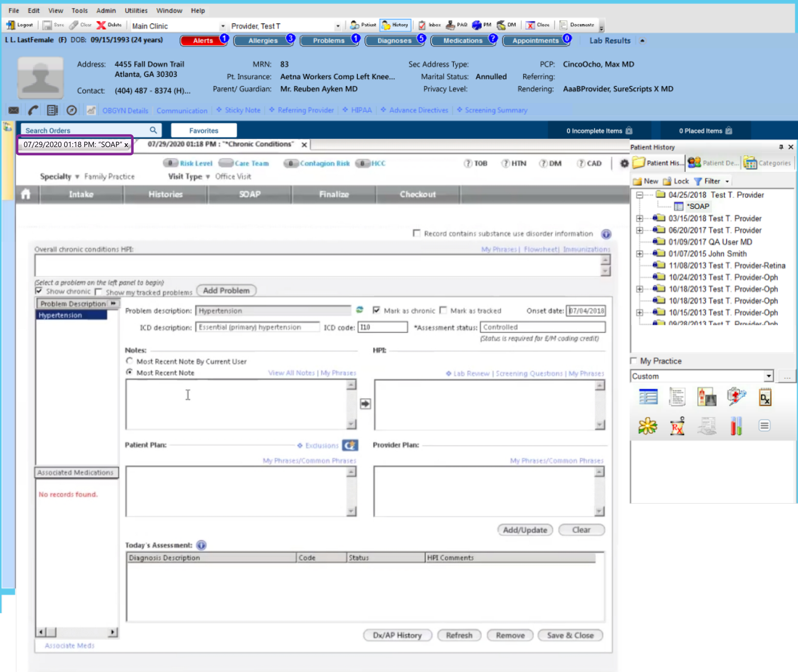
Task: Click the Rx prescription icon in My Practice
Action: pos(677,426)
